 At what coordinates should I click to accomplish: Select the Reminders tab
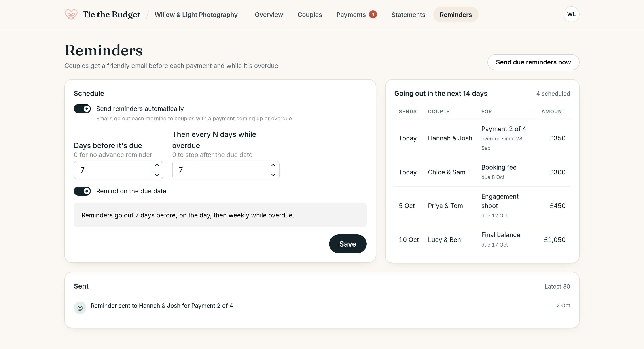point(456,15)
